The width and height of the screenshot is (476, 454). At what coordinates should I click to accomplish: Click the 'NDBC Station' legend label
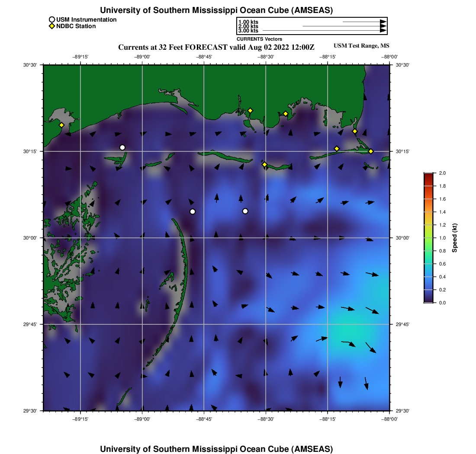pyautogui.click(x=76, y=26)
